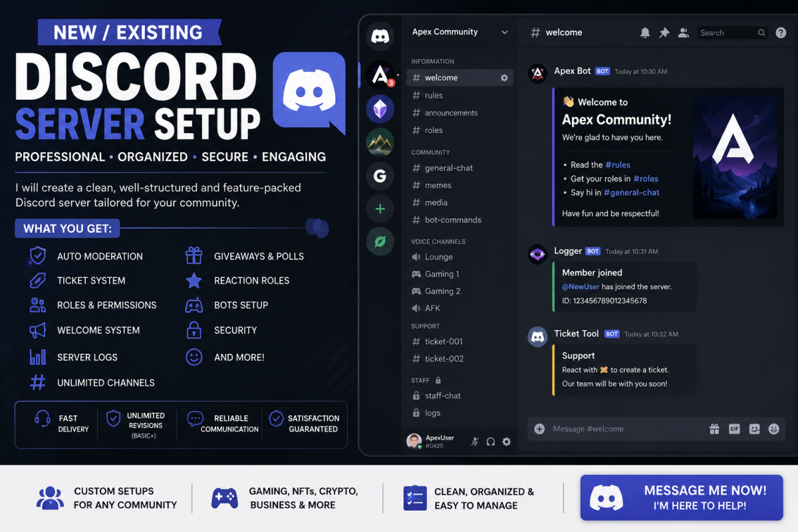
Task: Open the Help question mark icon
Action: click(x=781, y=33)
